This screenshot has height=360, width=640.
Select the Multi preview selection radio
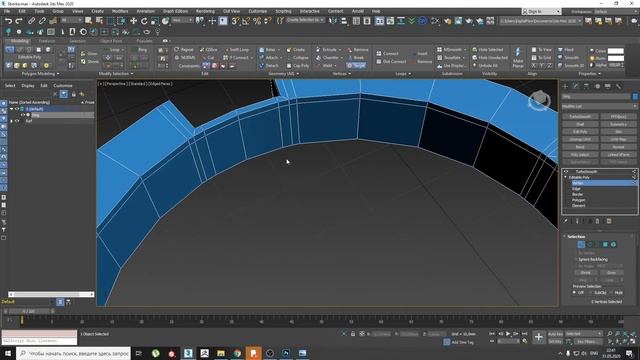click(611, 293)
